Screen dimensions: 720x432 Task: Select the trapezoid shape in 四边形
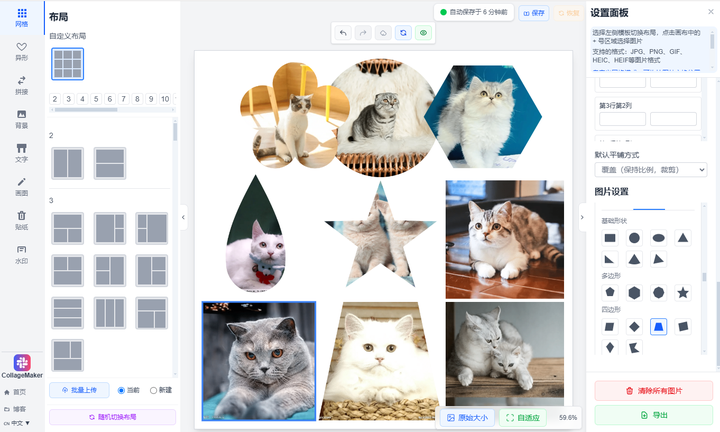658,327
